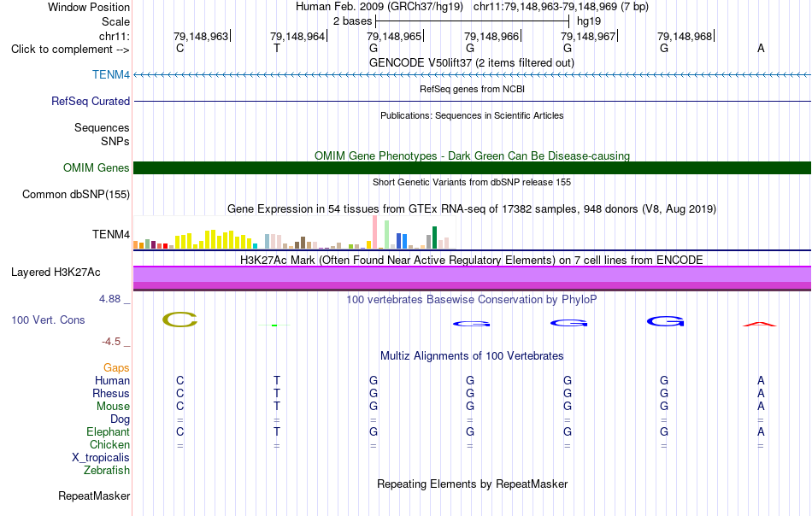Select the Zebrafish alignment row label
Image resolution: width=812 pixels, height=516 pixels.
pos(107,471)
